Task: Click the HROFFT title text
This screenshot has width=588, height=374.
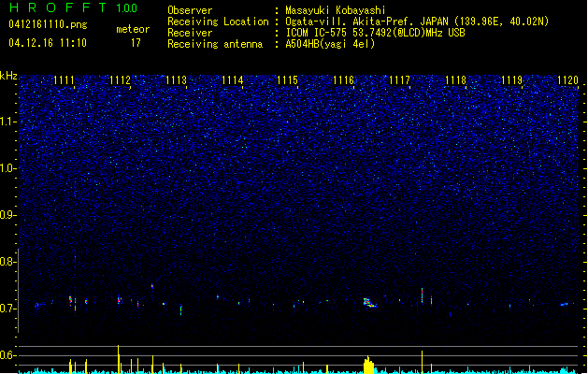Action: pos(58,7)
